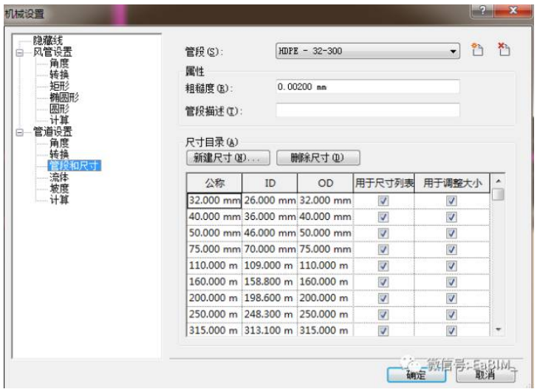Image resolution: width=537 pixels, height=392 pixels.
Task: Toggle 用于调整大小 checkbox for 50.000 mm row
Action: [452, 233]
